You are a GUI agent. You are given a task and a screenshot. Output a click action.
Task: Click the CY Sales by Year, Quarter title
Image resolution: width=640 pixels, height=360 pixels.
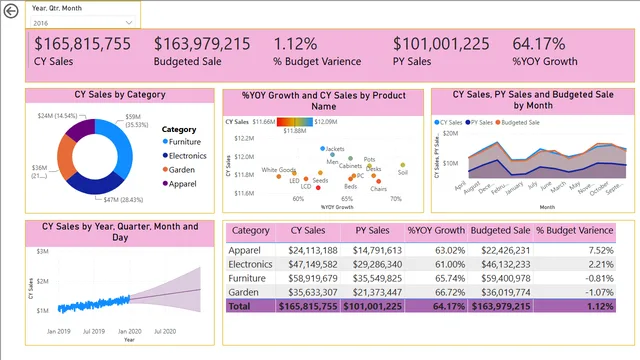coord(120,232)
